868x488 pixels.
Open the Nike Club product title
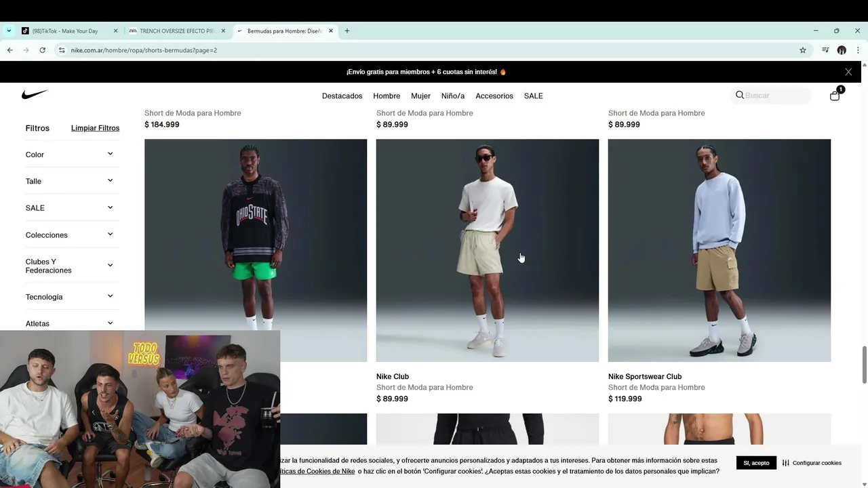[x=393, y=377]
